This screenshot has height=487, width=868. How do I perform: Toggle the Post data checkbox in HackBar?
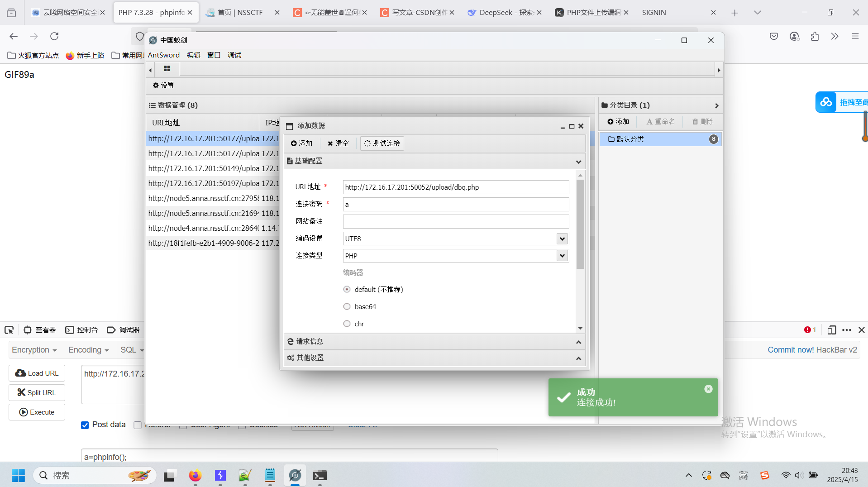(85, 425)
